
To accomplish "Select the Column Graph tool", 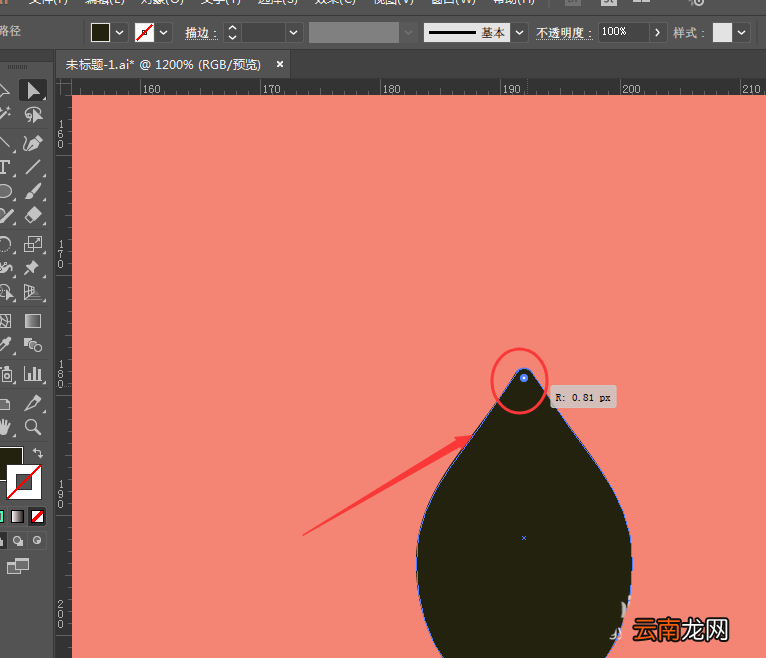I will point(33,374).
